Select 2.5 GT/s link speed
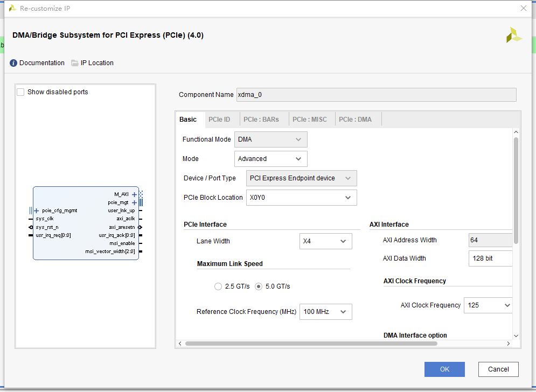This screenshot has width=536, height=392. (x=218, y=286)
